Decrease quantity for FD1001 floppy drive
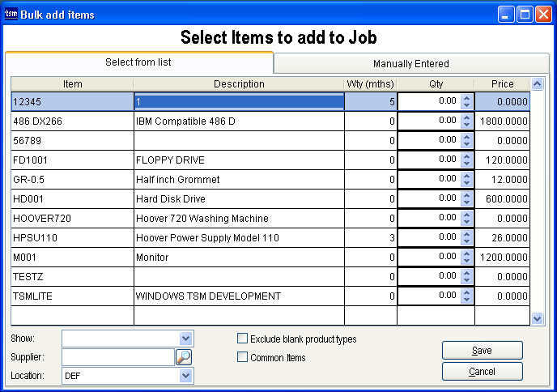 (x=466, y=164)
